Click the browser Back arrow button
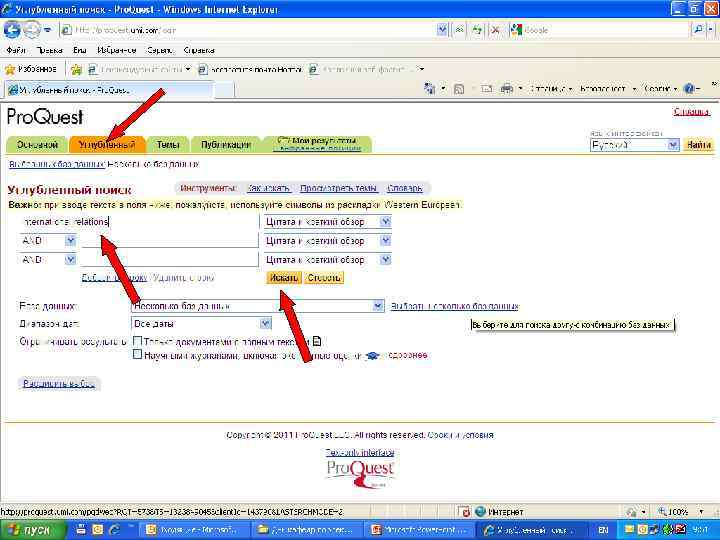This screenshot has height=540, width=720. 12,30
